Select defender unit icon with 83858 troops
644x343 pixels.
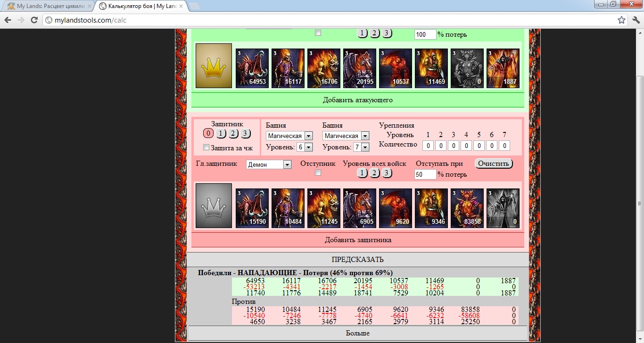(467, 208)
